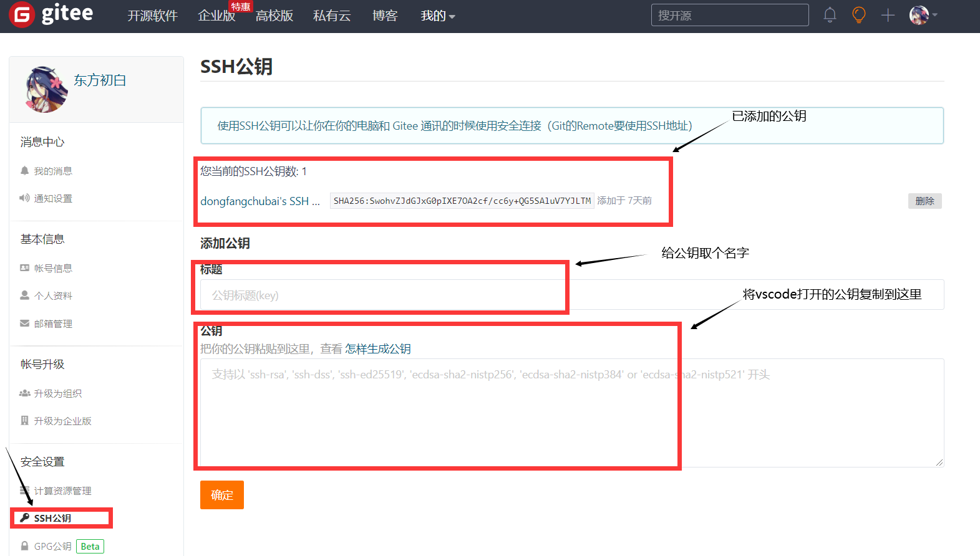Open 个人资料 in sidebar

point(53,295)
